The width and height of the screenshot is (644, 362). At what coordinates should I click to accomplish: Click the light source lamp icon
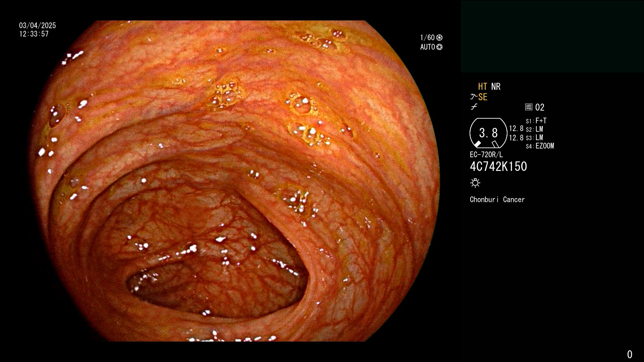(475, 183)
